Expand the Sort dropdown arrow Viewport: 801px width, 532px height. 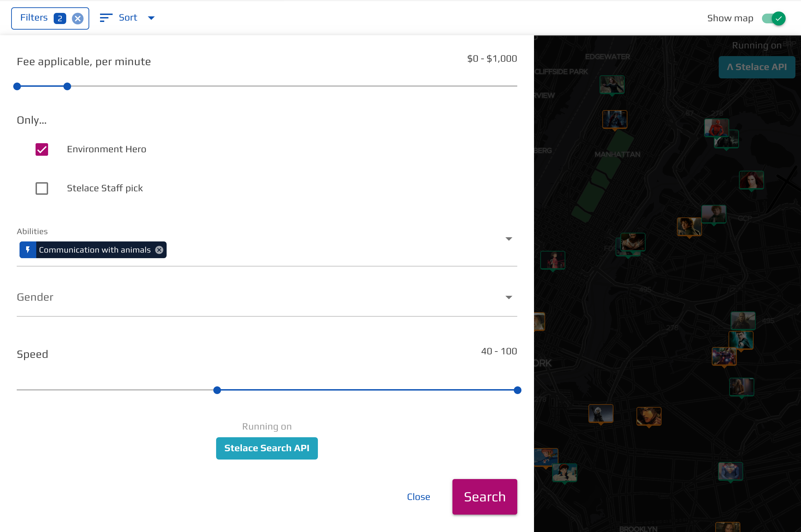pyautogui.click(x=151, y=18)
